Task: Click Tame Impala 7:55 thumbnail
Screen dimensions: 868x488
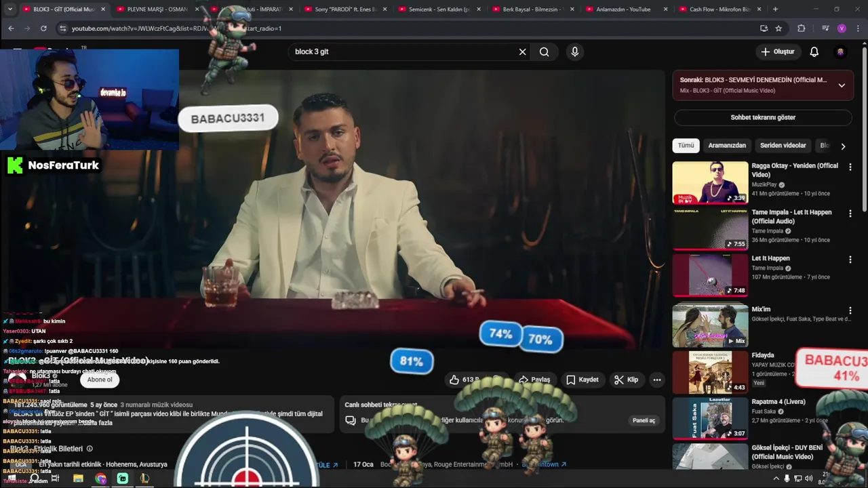Action: 710,228
